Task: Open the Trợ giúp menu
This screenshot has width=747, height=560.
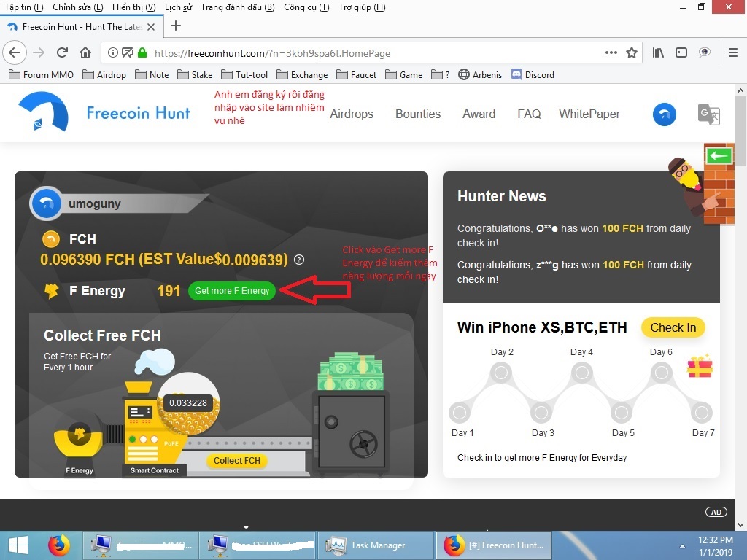Action: click(362, 7)
